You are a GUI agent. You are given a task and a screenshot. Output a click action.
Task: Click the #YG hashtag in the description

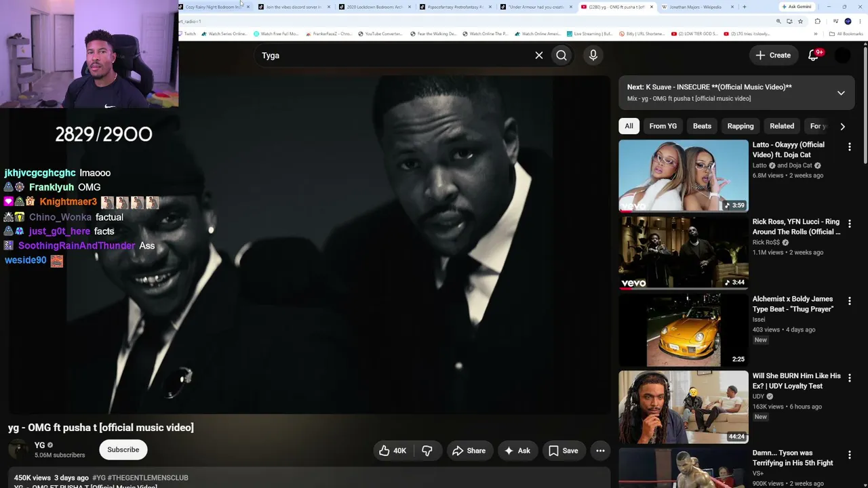pos(99,478)
